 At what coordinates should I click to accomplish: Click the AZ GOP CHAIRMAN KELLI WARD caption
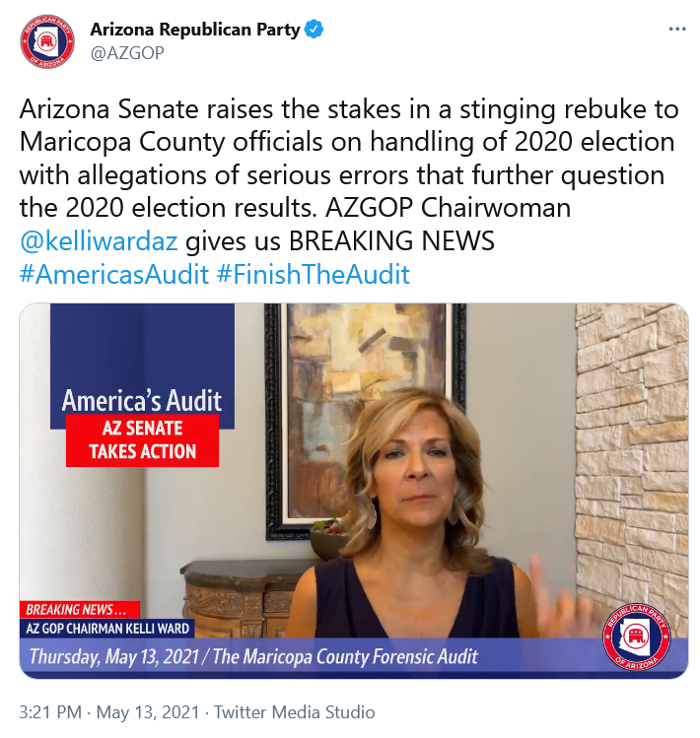(x=106, y=628)
